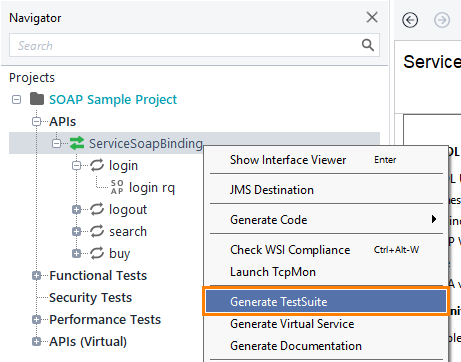
Task: Select Functional Tests tree item
Action: click(x=98, y=275)
